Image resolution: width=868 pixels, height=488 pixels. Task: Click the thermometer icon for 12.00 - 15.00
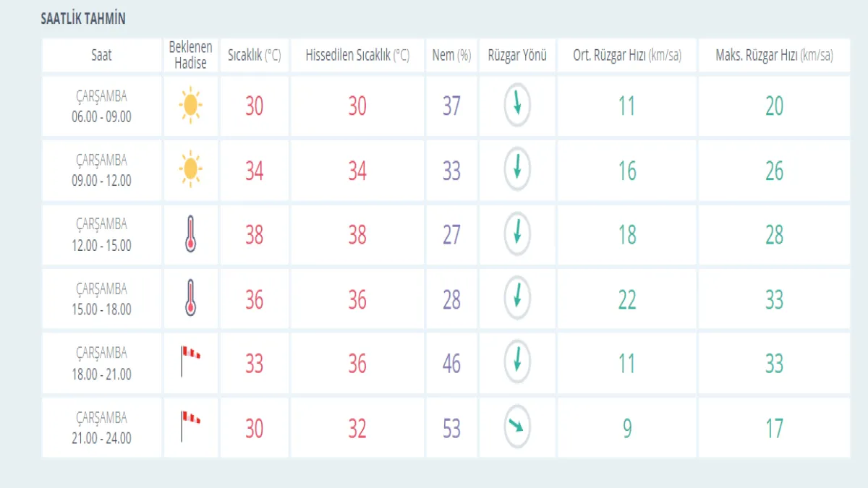[190, 235]
